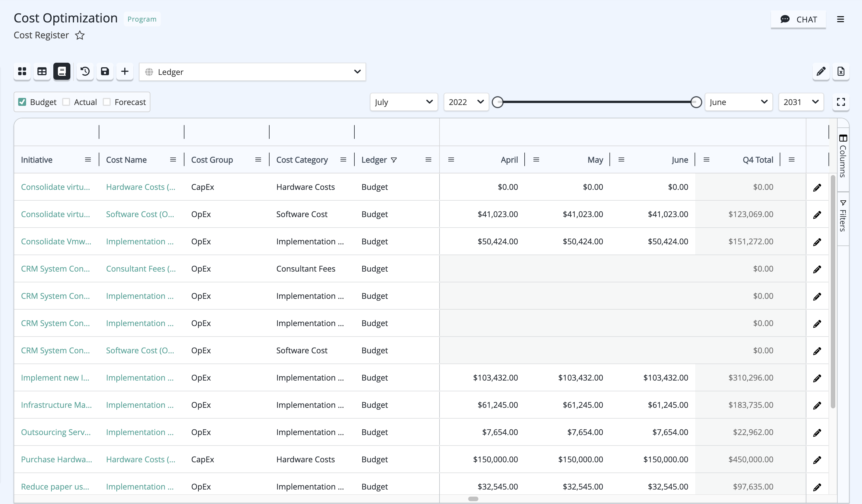Open Purchase Hardwa... initiative link
The image size is (862, 504).
[56, 459]
